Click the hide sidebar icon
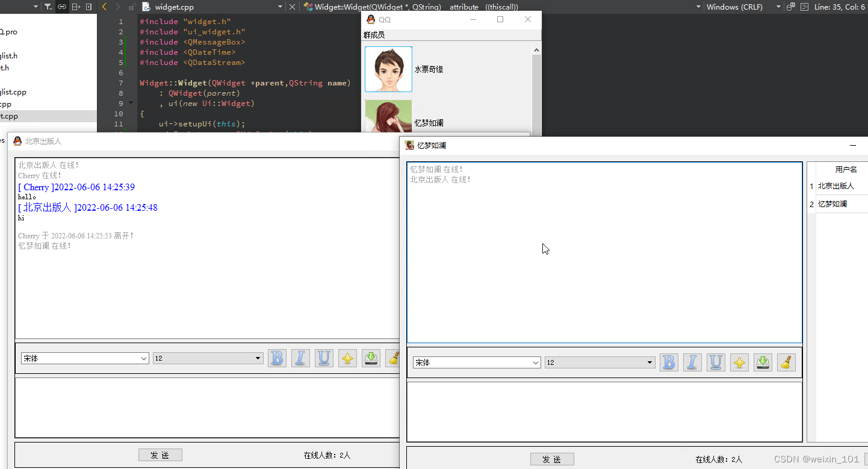Viewport: 868px width, 469px height. 89,7
